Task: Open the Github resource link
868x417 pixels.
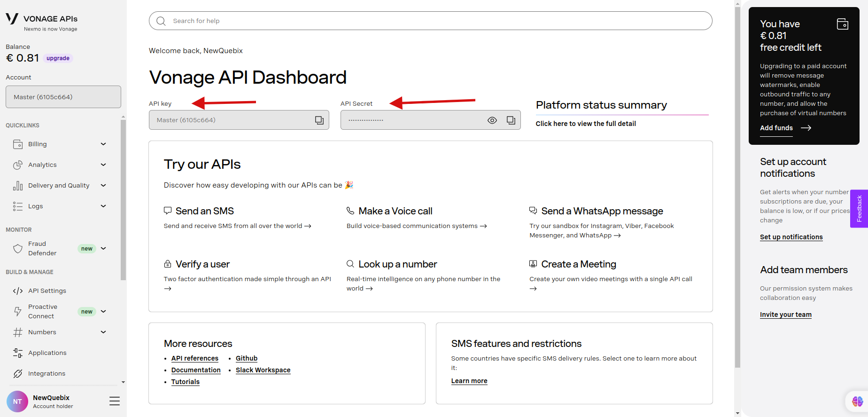Action: (247, 358)
